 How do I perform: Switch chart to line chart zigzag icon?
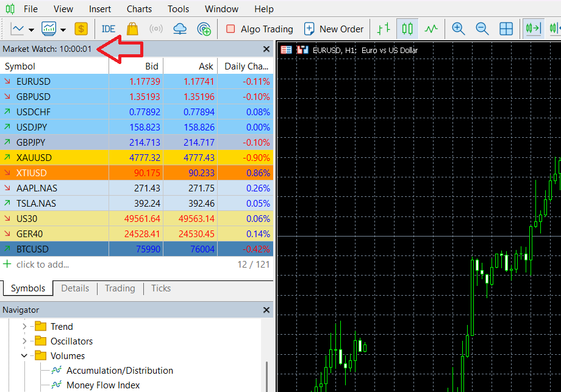point(431,29)
